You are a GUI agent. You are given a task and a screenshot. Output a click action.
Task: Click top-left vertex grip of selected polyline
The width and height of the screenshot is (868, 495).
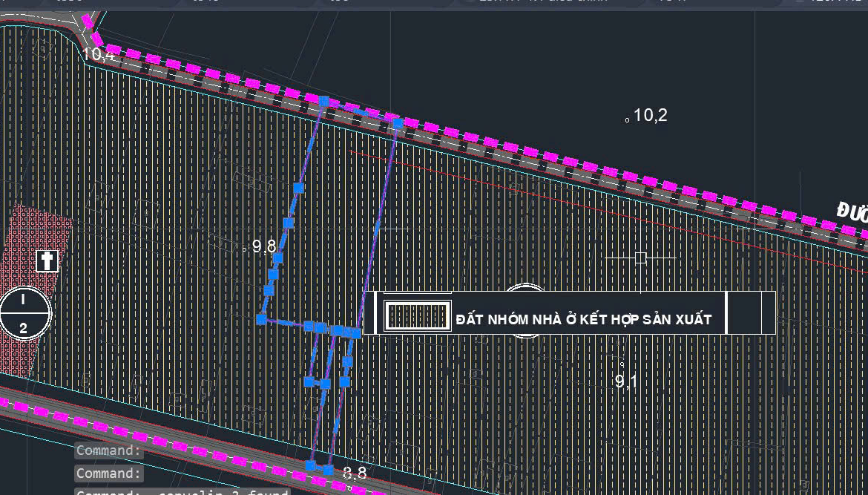(x=323, y=101)
